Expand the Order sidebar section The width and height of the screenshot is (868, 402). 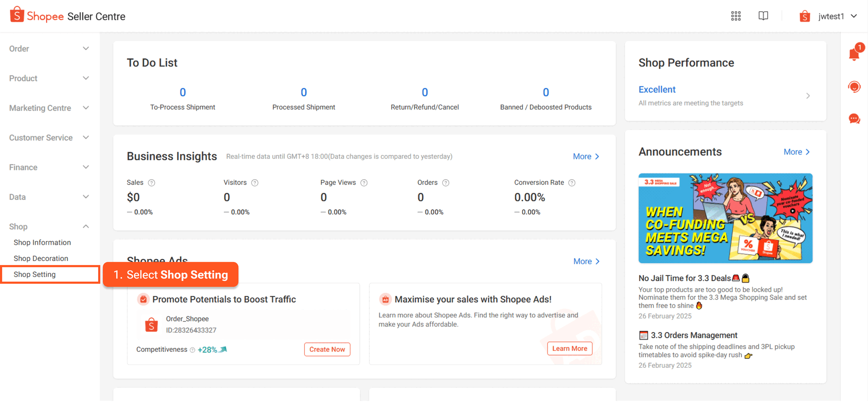coord(49,49)
